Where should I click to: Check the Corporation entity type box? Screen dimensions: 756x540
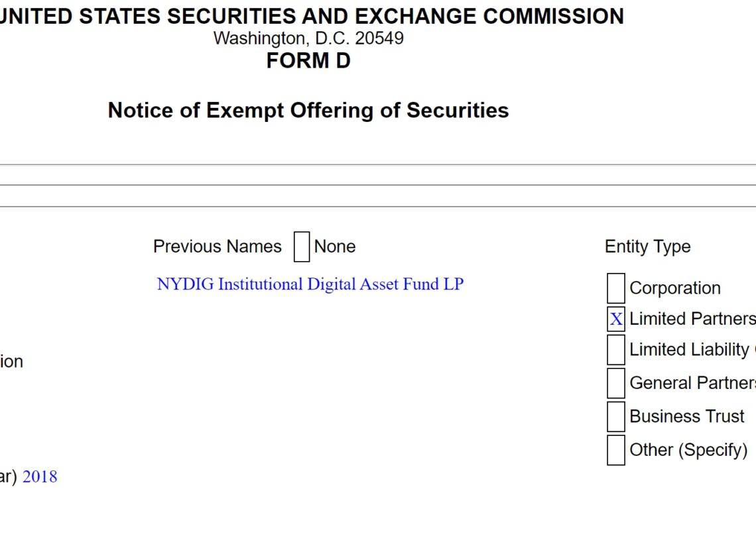(x=616, y=288)
